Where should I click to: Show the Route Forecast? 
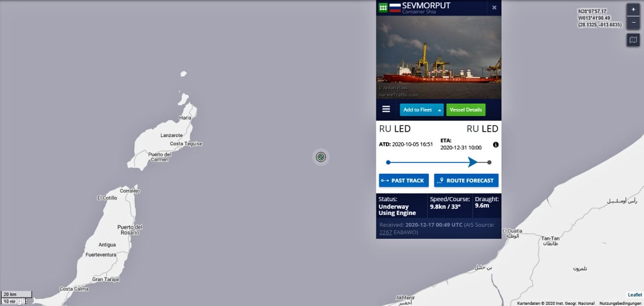pos(466,180)
